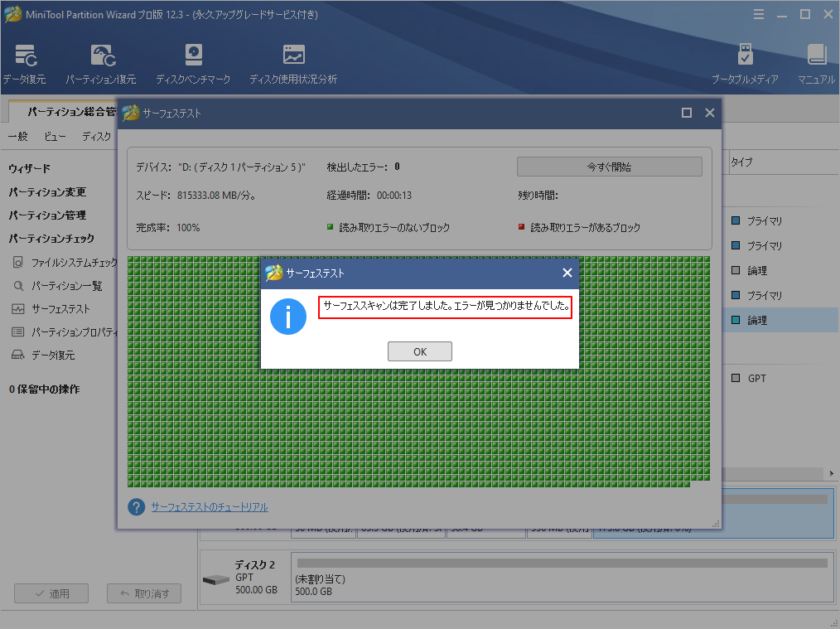Screen dimensions: 840x629
Task: Click the blue information icon in dialog
Action: (287, 317)
